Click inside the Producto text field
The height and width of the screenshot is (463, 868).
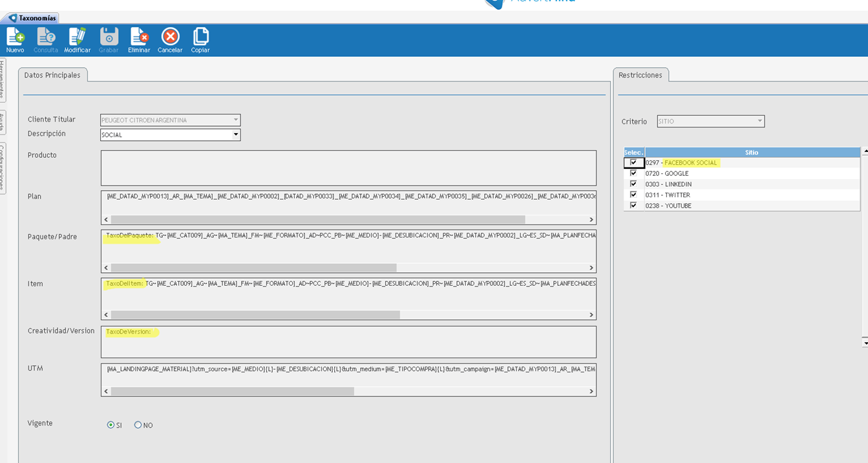[x=348, y=168]
